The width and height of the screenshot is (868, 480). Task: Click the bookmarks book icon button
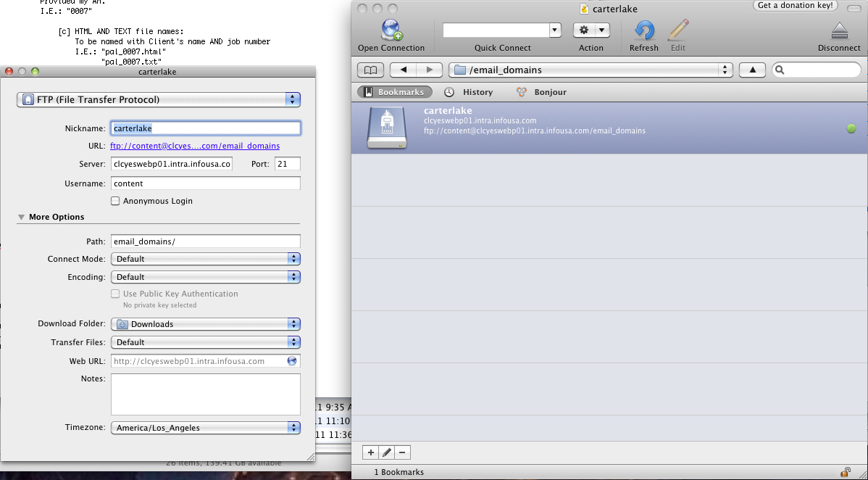[x=370, y=70]
